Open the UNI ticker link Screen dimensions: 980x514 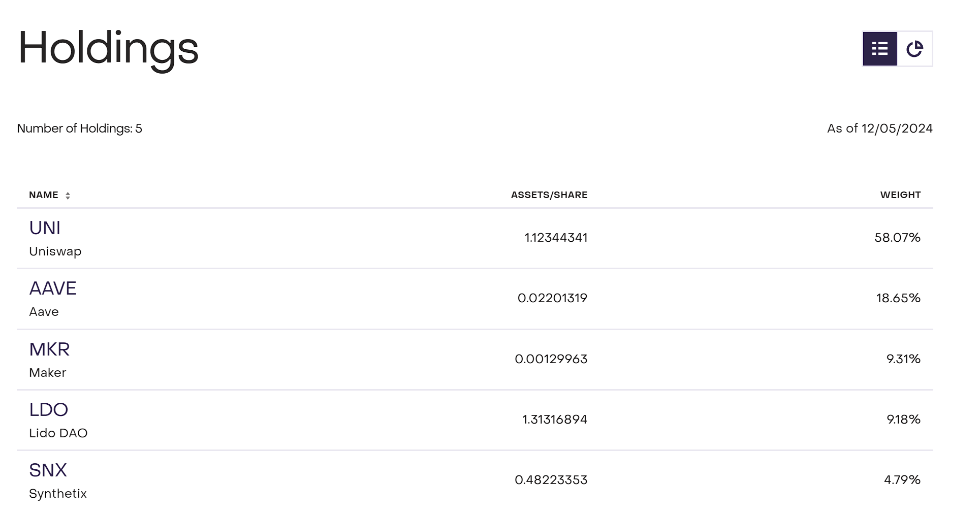(x=45, y=228)
